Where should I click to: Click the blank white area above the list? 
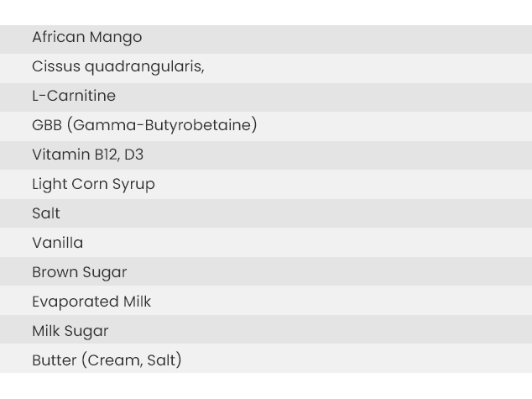pyautogui.click(x=266, y=13)
